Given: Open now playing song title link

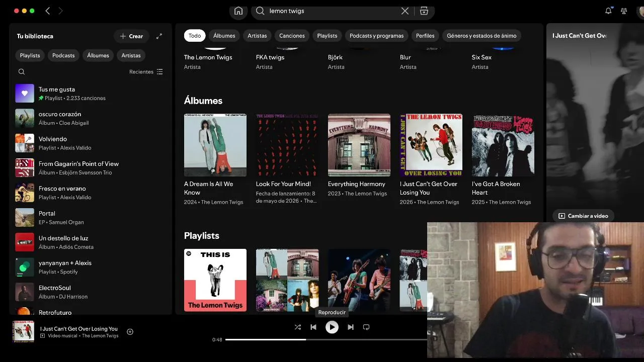Looking at the screenshot, I should pyautogui.click(x=79, y=329).
